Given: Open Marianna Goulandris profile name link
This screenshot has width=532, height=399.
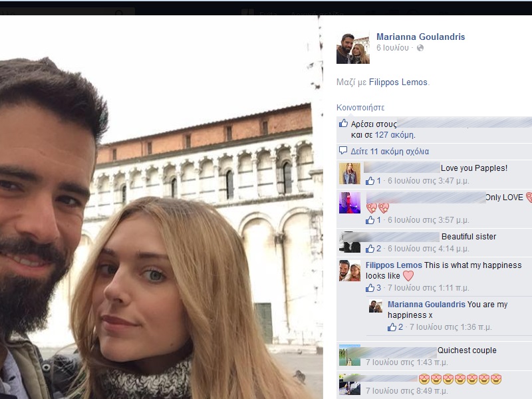Looking at the screenshot, I should click(420, 37).
